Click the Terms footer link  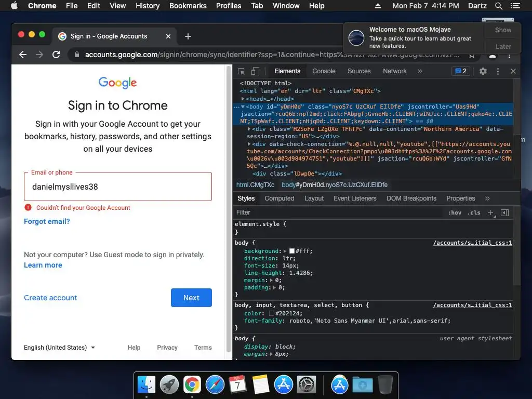[203, 348]
